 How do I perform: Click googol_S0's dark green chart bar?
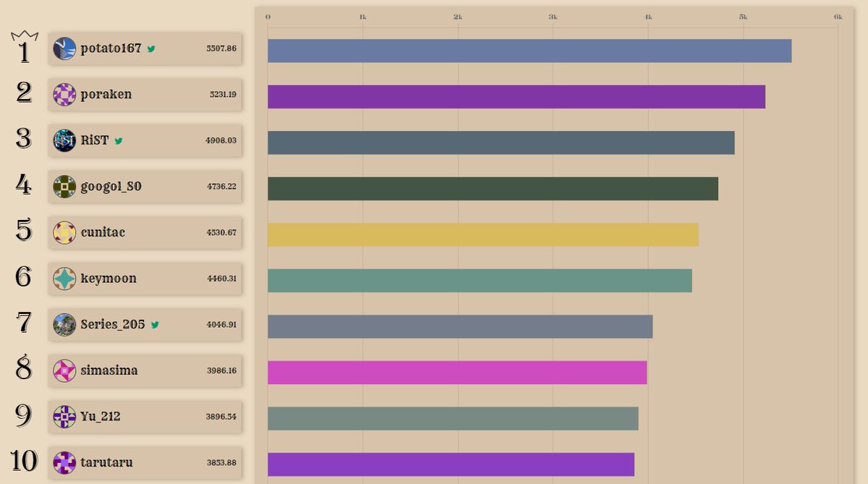493,189
